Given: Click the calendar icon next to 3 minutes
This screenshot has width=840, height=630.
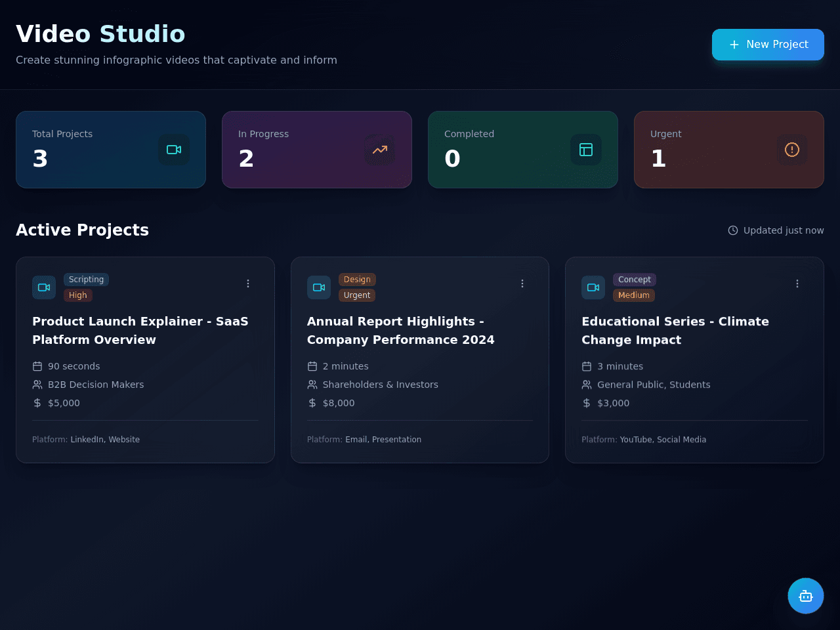Looking at the screenshot, I should pos(587,366).
